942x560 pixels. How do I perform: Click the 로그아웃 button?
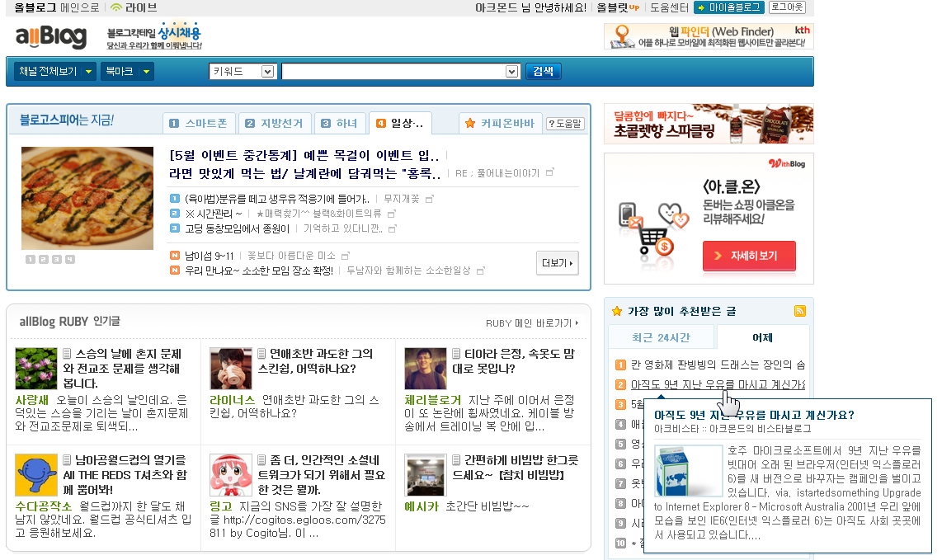click(787, 7)
